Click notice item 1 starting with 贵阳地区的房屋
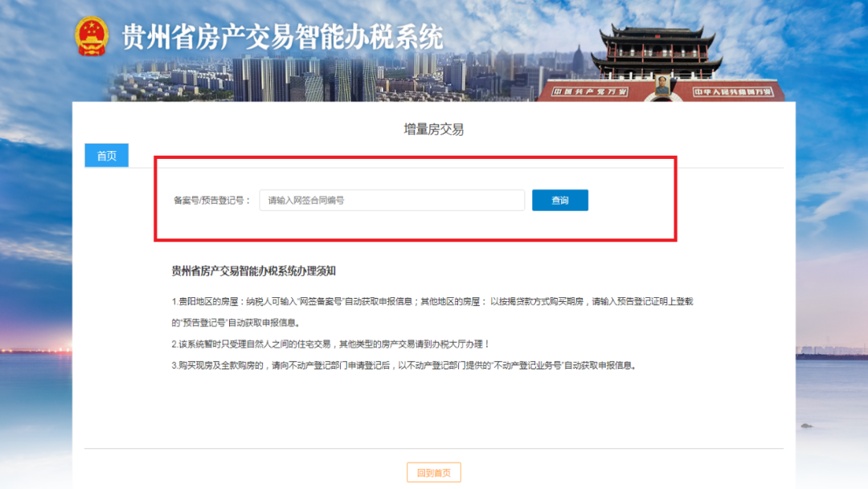This screenshot has height=489, width=868. pos(432,312)
